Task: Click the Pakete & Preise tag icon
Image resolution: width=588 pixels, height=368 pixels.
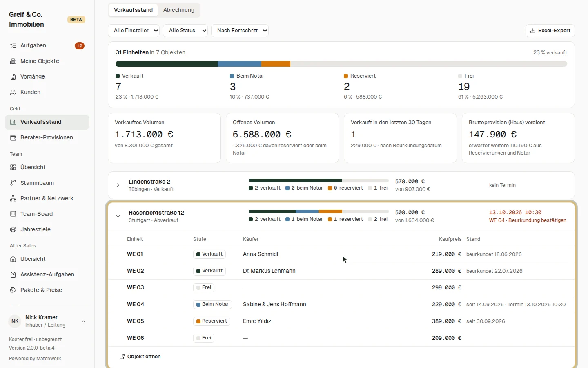Action: [x=13, y=290]
